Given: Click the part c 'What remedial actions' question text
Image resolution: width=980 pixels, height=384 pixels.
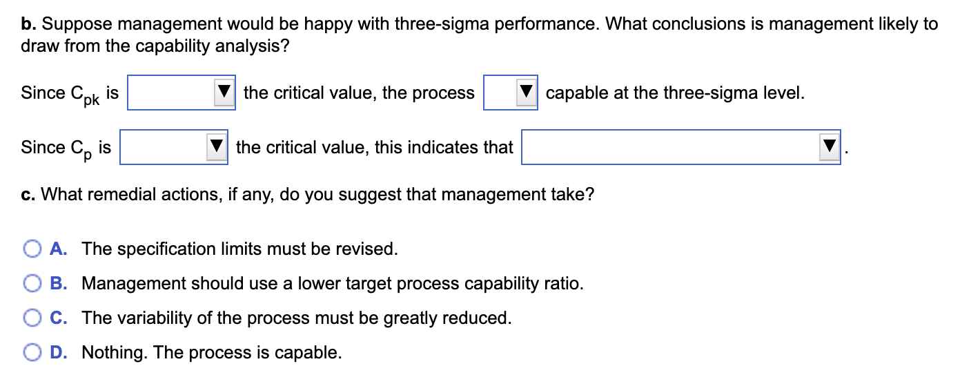Looking at the screenshot, I should (x=307, y=195).
